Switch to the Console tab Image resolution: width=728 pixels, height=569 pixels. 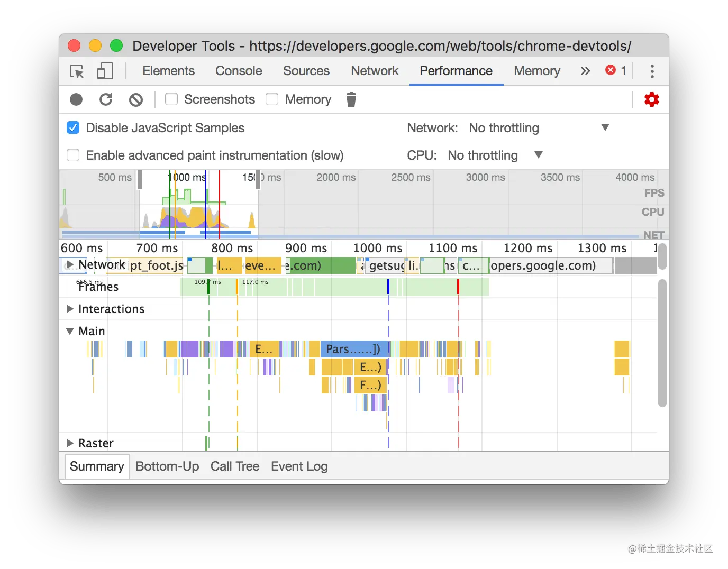(239, 71)
